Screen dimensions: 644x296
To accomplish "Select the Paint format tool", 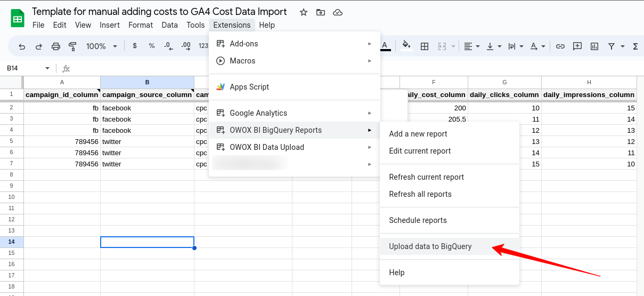I will point(73,46).
